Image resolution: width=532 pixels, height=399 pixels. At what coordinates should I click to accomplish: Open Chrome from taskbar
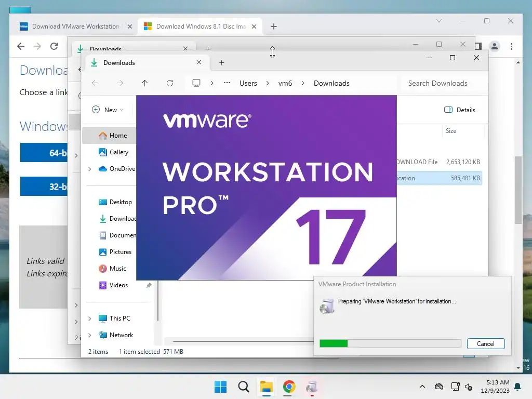pos(289,387)
